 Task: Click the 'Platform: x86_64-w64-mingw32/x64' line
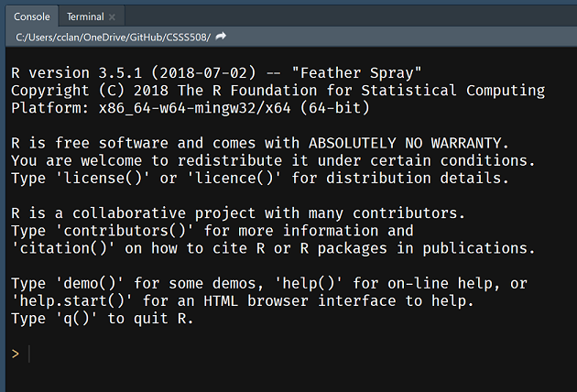tap(191, 108)
